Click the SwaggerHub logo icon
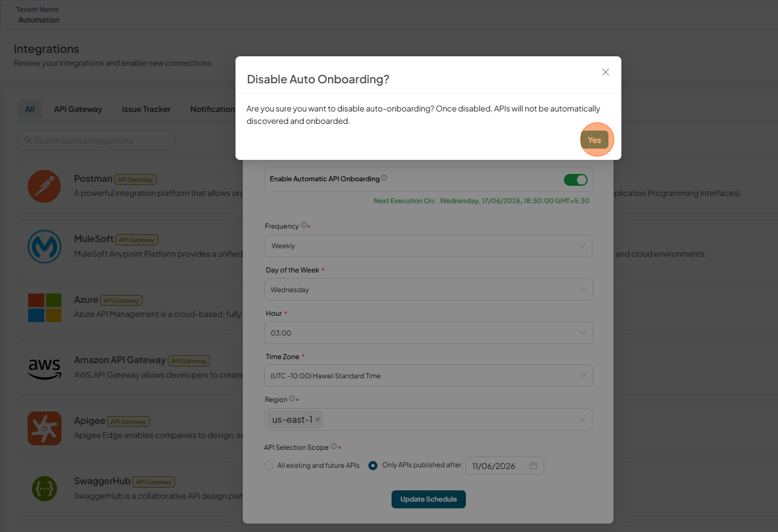Image resolution: width=778 pixels, height=532 pixels. (x=45, y=489)
